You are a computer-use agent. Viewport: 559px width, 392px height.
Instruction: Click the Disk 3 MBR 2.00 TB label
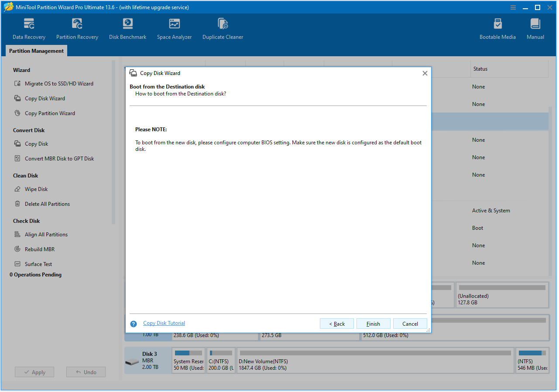[x=150, y=361]
